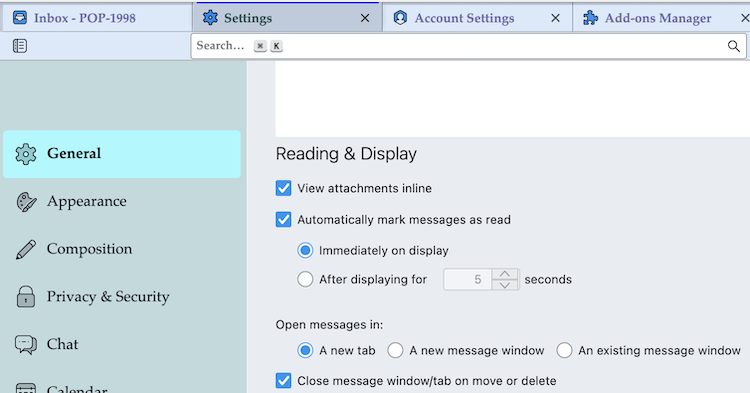Click the gear icon on Settings tab
Image resolution: width=750 pixels, height=393 pixels.
click(x=210, y=18)
